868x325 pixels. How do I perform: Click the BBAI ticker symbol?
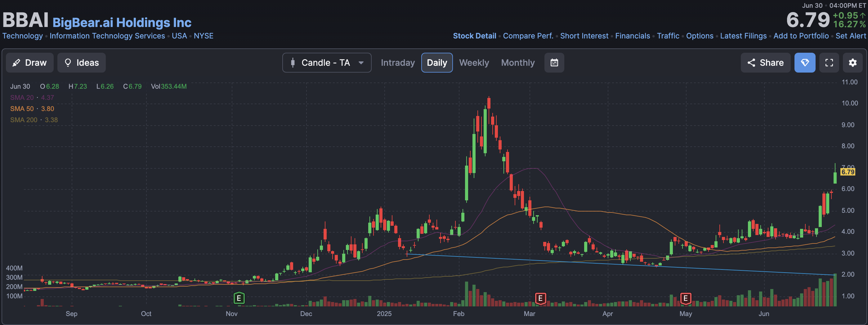tap(26, 20)
